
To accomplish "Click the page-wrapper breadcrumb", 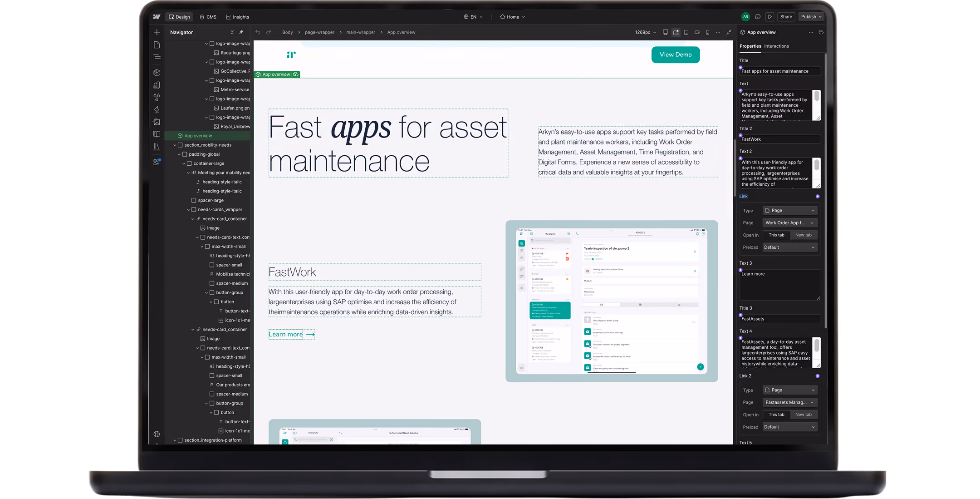I will coord(319,32).
